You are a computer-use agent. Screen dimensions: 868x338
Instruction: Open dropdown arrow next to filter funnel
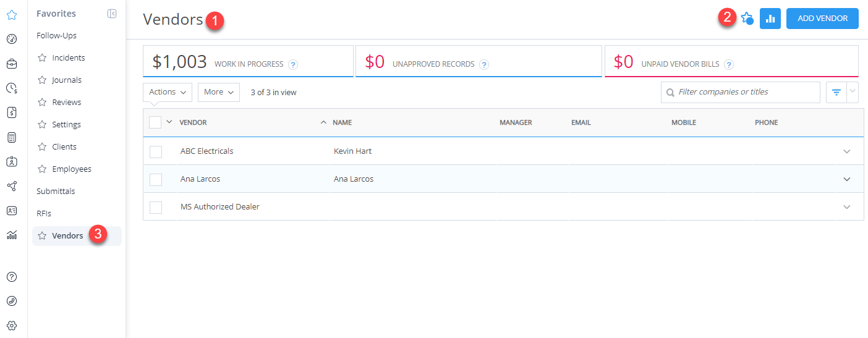point(853,92)
